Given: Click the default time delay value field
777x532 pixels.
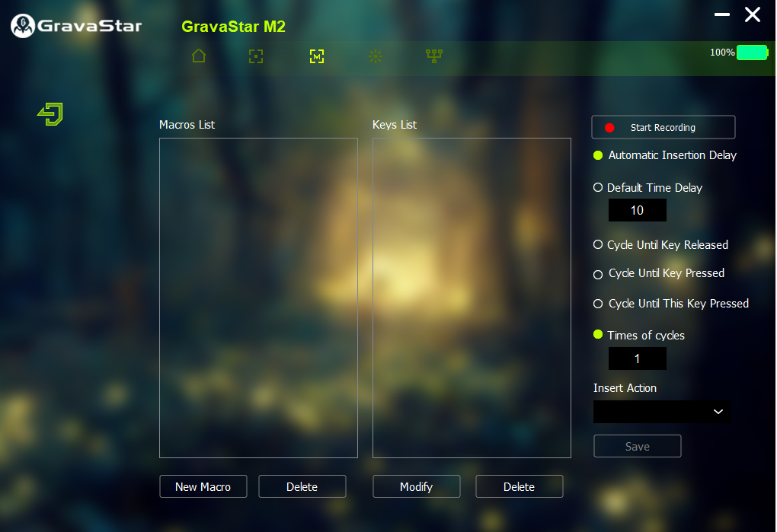Looking at the screenshot, I should tap(637, 210).
